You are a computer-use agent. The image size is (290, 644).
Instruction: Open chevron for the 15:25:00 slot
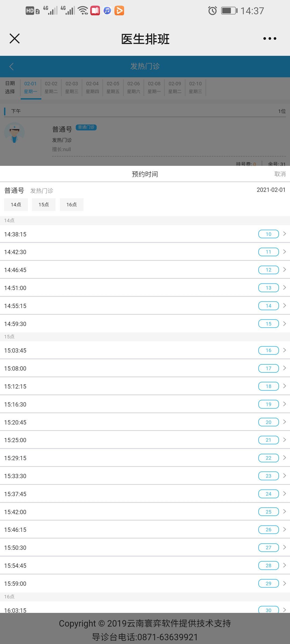285,440
